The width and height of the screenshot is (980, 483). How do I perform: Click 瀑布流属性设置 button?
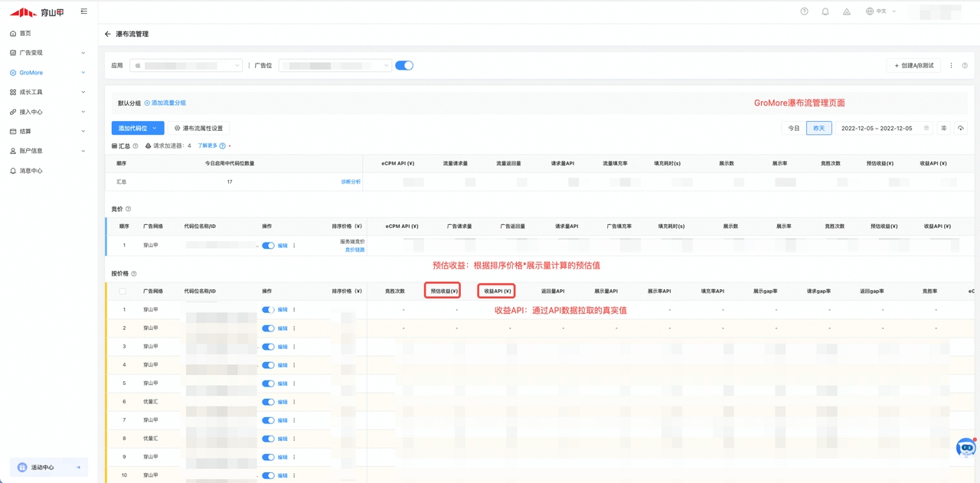click(x=198, y=129)
